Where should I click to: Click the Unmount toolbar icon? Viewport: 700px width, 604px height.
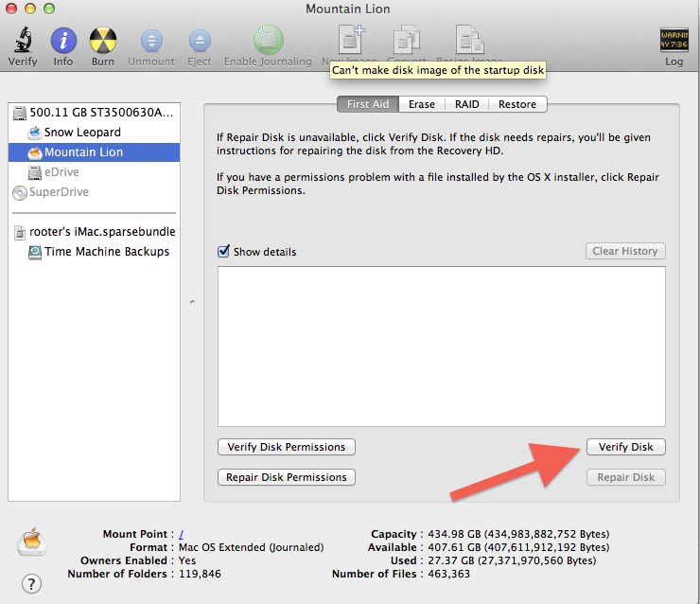(151, 41)
